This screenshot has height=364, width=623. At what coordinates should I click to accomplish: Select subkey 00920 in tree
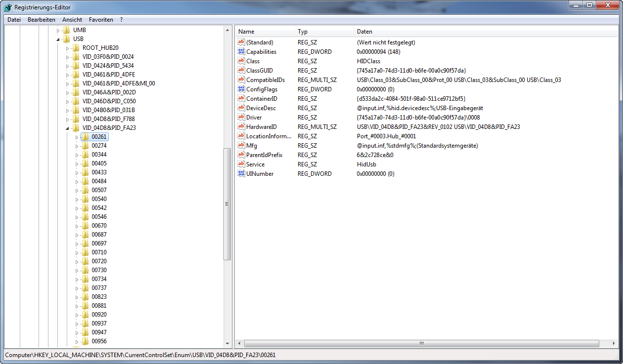99,315
